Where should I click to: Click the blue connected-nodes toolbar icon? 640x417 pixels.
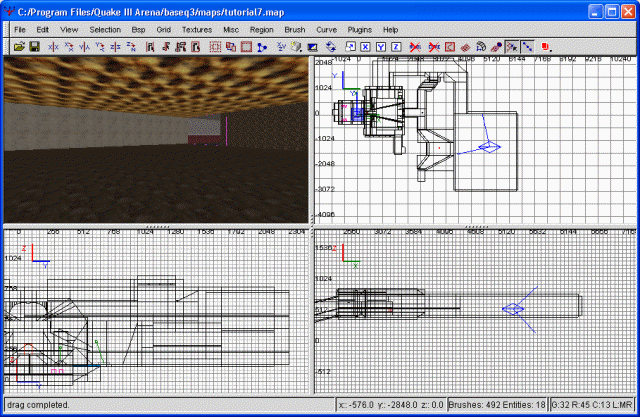[x=262, y=47]
